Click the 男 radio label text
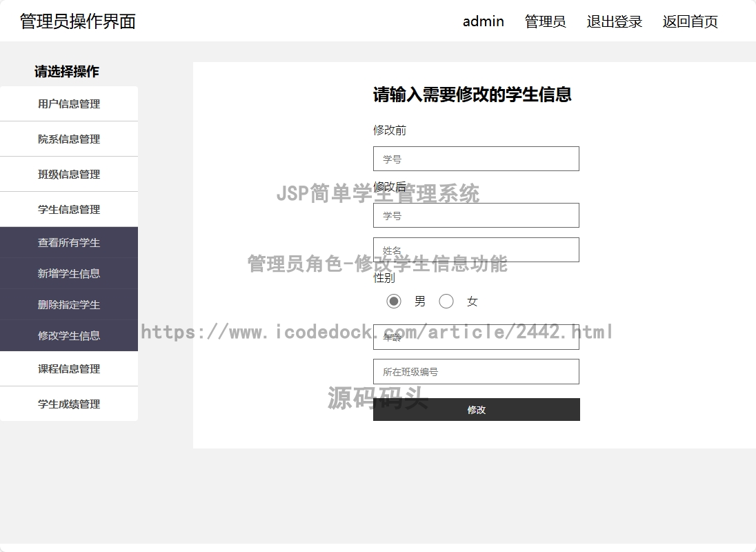 coord(420,302)
